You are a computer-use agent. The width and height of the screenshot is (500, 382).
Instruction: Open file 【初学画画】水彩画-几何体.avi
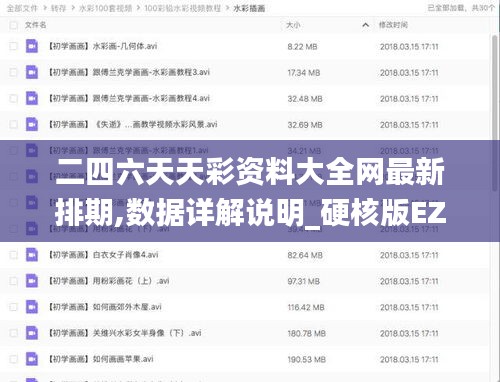[103, 46]
